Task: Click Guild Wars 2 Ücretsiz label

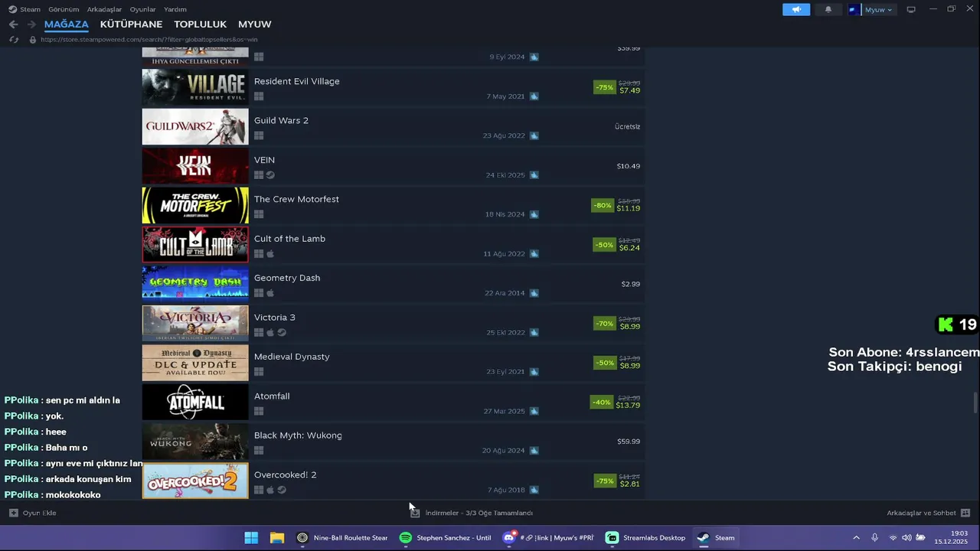Action: pyautogui.click(x=628, y=127)
